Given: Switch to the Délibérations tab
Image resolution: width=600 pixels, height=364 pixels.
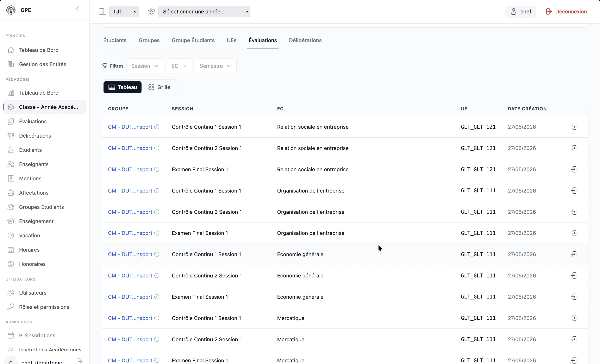Looking at the screenshot, I should (305, 40).
